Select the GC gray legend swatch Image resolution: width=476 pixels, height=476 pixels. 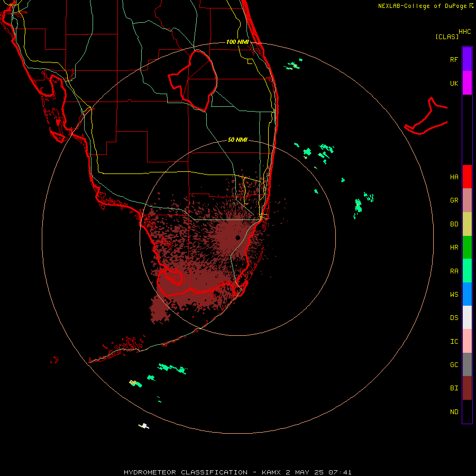[467, 364]
